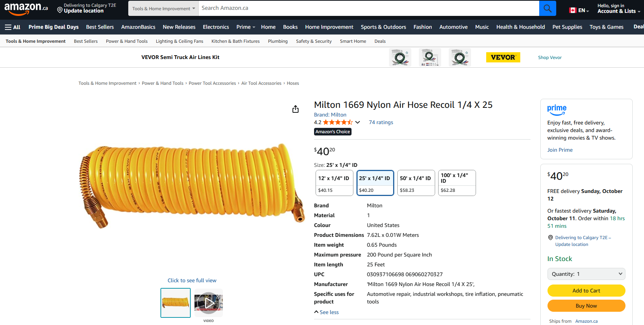Open Prime Big Deal Days
This screenshot has width=644, height=325.
click(53, 27)
